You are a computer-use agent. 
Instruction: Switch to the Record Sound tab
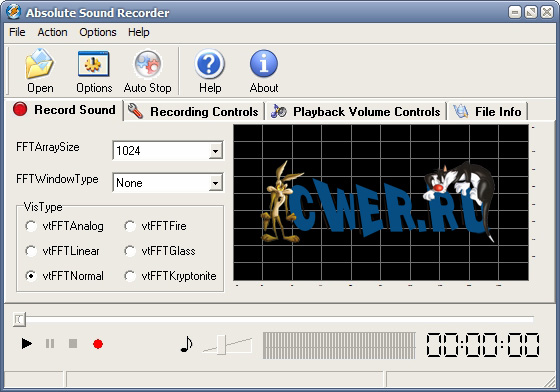coord(64,110)
